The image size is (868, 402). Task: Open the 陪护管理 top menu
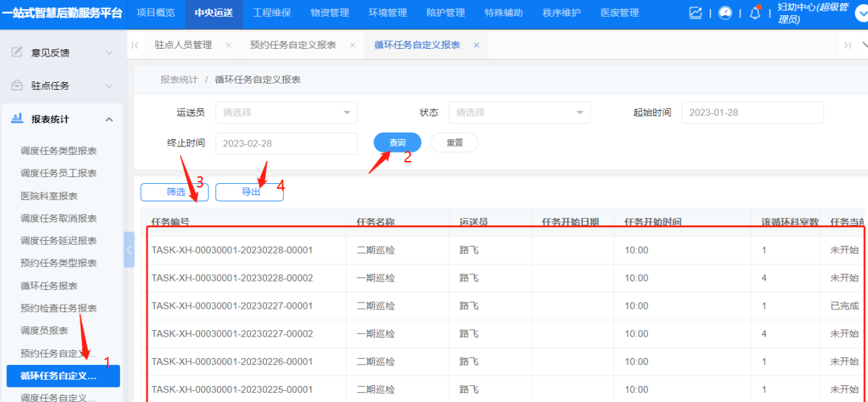pyautogui.click(x=446, y=13)
